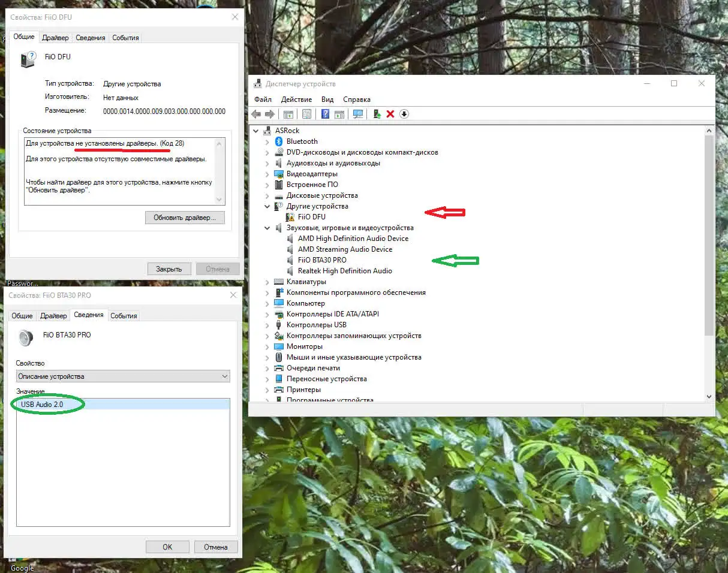Screen dimensions: 728x573
Task: Open the Файл menu
Action: [263, 99]
